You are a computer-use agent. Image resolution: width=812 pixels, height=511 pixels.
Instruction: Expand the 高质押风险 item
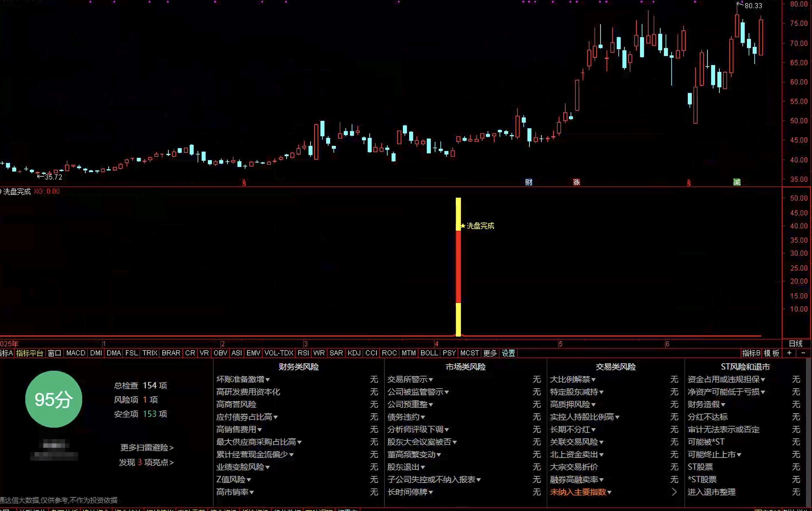(573, 404)
